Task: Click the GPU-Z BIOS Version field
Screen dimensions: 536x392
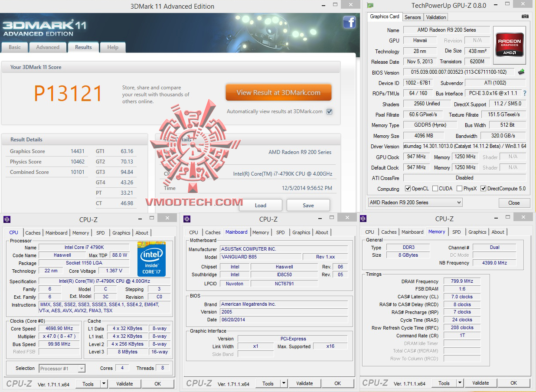Action: pyautogui.click(x=459, y=72)
